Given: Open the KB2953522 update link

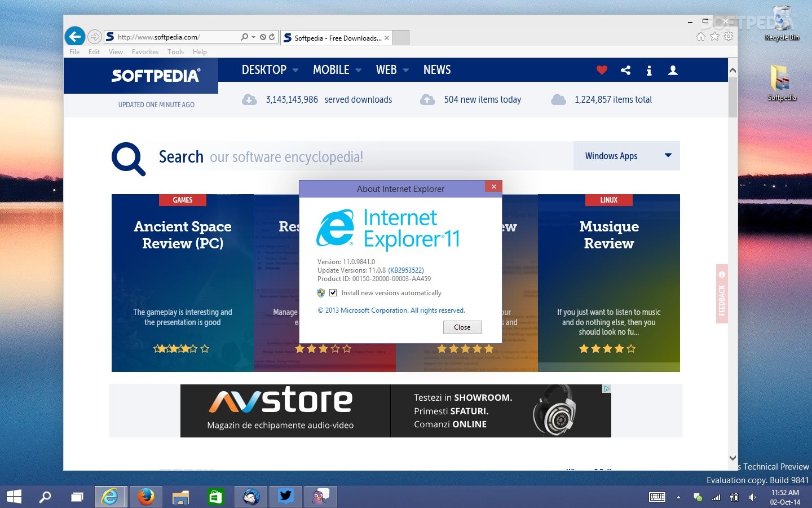Looking at the screenshot, I should point(405,270).
